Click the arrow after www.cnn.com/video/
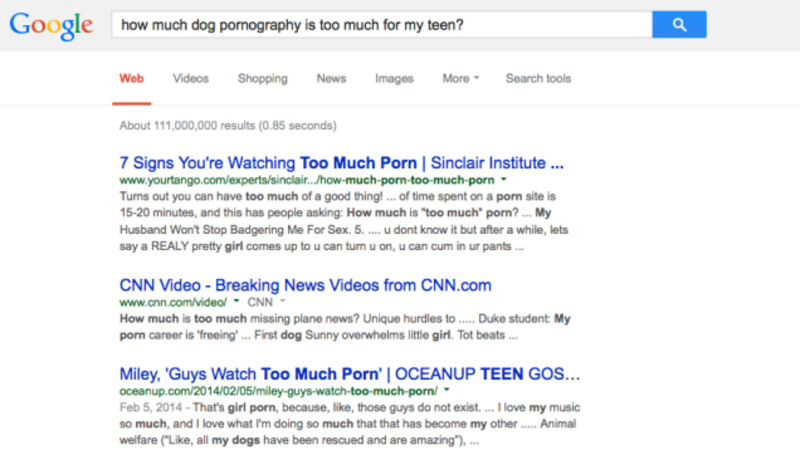800x450 pixels. (x=235, y=301)
